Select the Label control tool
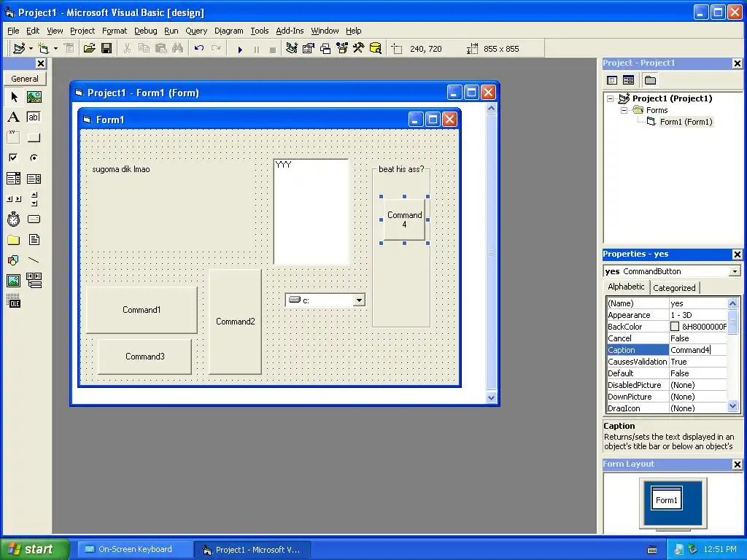747x560 pixels. point(14,117)
